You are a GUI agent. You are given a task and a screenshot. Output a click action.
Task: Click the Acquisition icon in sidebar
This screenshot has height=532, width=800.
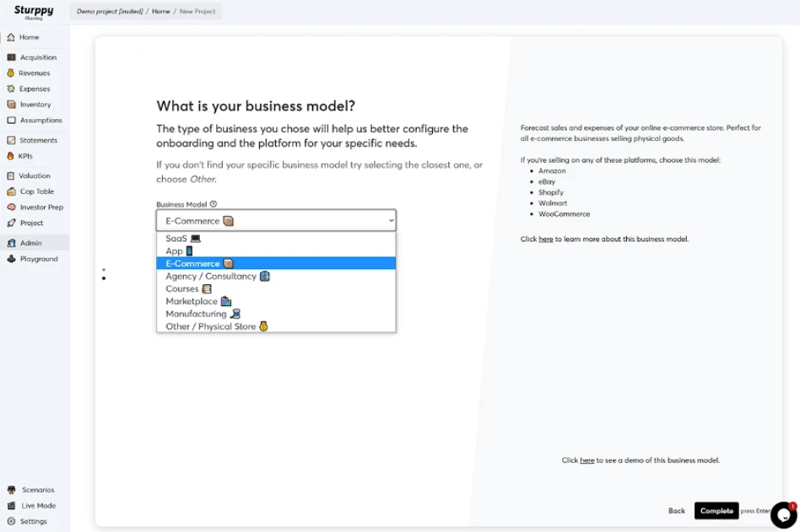point(11,57)
